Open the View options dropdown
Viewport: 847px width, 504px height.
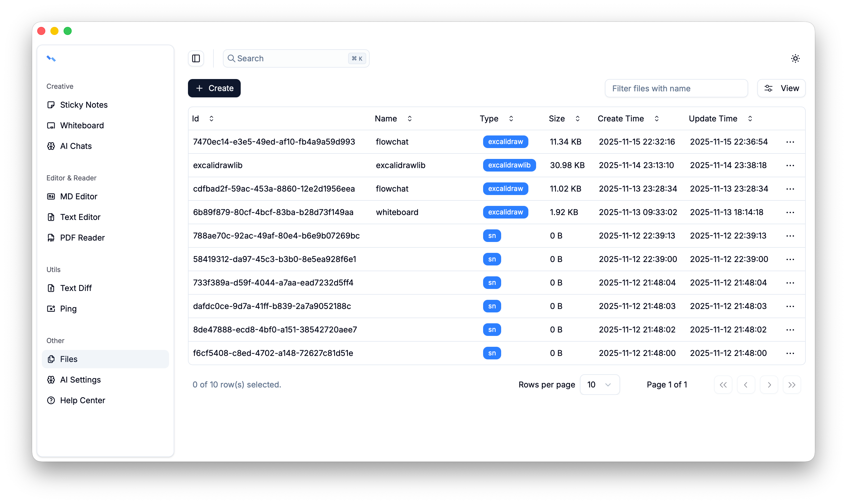[781, 88]
